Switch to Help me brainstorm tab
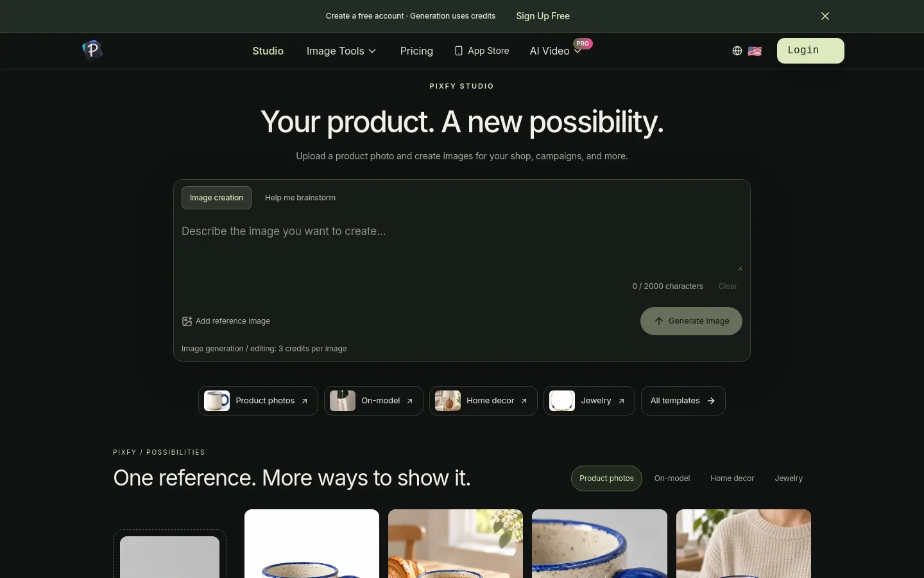The width and height of the screenshot is (924, 578). tap(300, 198)
